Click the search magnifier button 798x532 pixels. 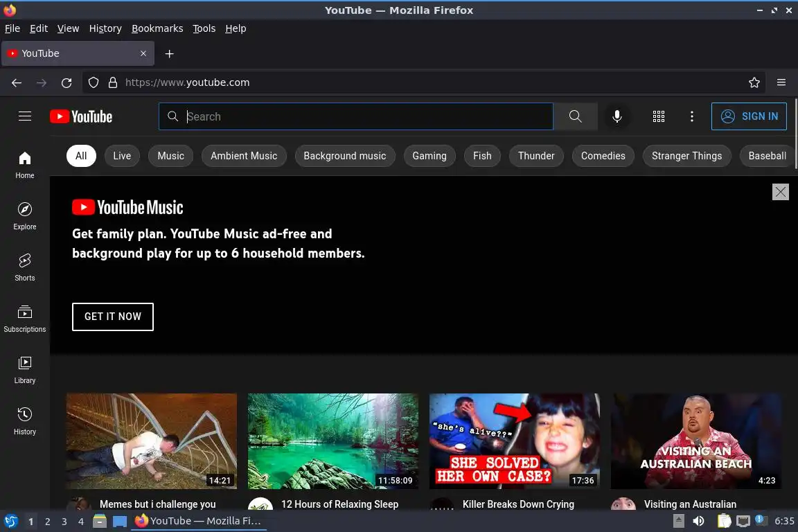(575, 116)
